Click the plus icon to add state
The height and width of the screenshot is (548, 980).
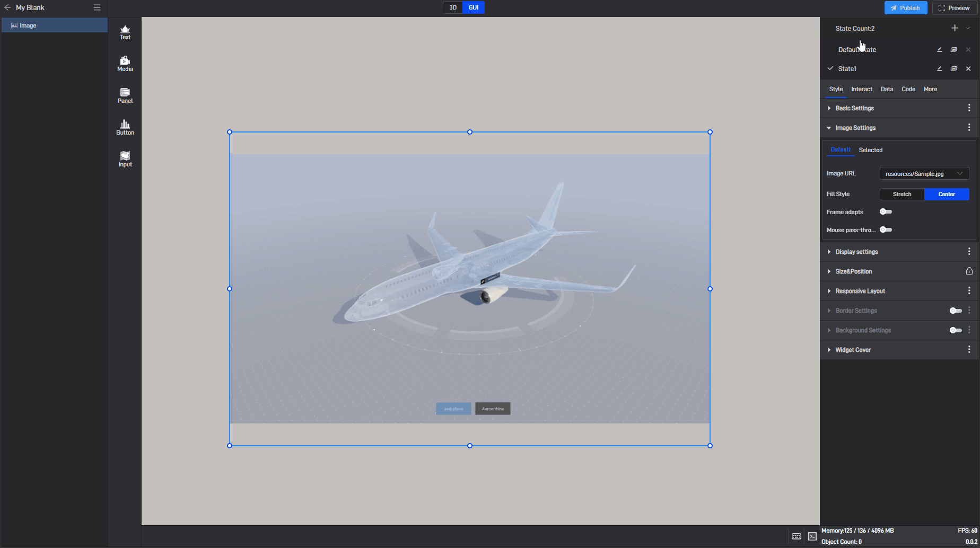tap(955, 28)
